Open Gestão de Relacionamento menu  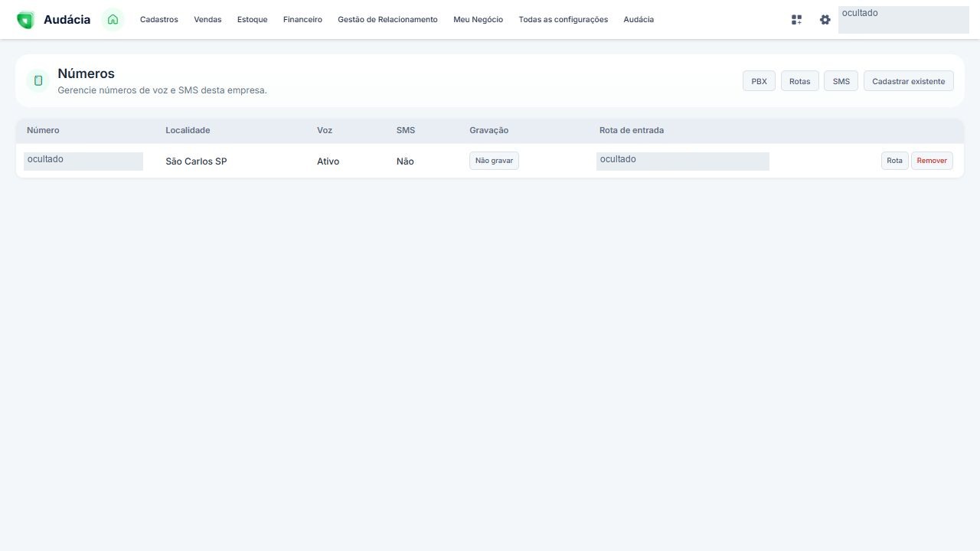point(387,20)
